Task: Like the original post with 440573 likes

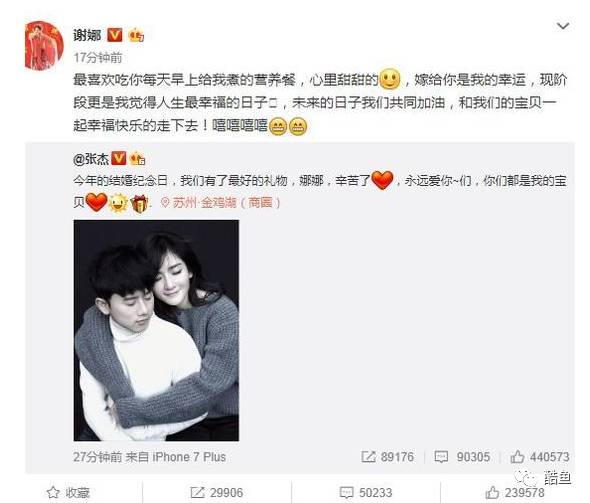Action: (517, 457)
